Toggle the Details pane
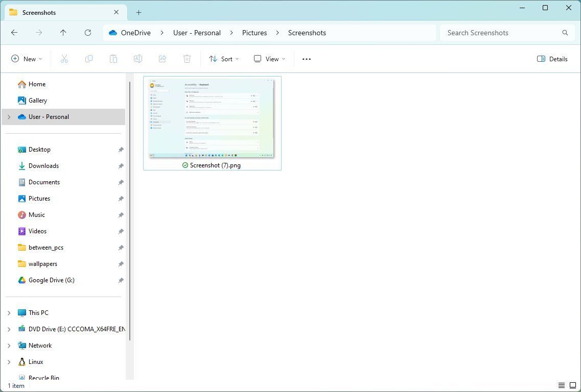Screen dimensions: 581x392 552,59
